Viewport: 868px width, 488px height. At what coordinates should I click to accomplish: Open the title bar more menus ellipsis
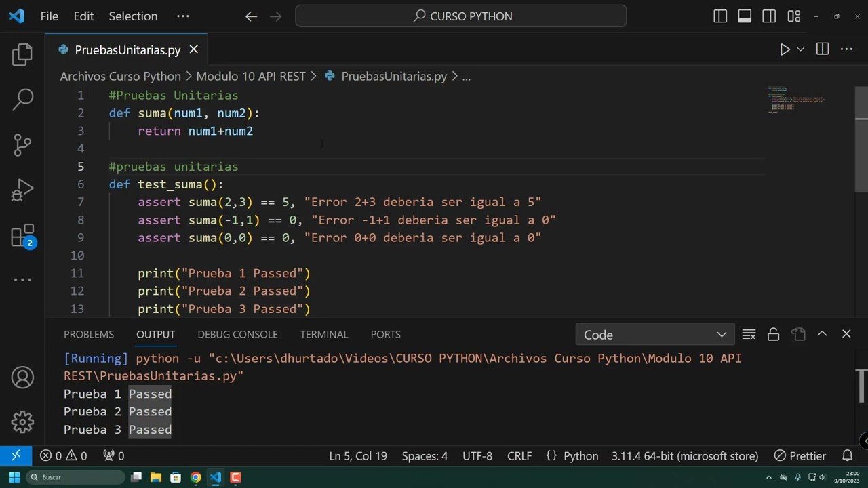tap(183, 16)
